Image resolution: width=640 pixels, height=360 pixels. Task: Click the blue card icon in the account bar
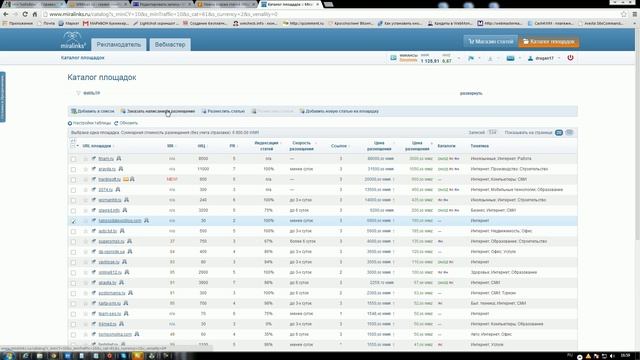pyautogui.click(x=510, y=58)
